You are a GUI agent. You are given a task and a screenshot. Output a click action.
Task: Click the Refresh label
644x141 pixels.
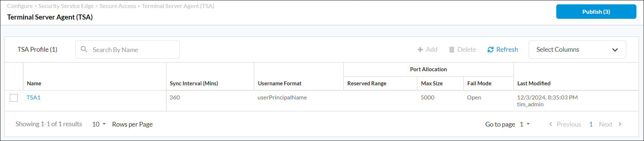pos(507,50)
